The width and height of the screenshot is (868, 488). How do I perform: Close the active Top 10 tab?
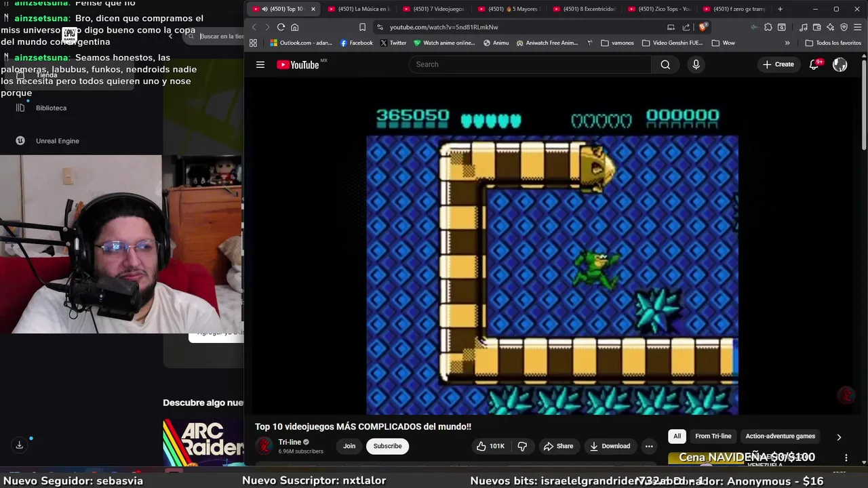[x=313, y=9]
